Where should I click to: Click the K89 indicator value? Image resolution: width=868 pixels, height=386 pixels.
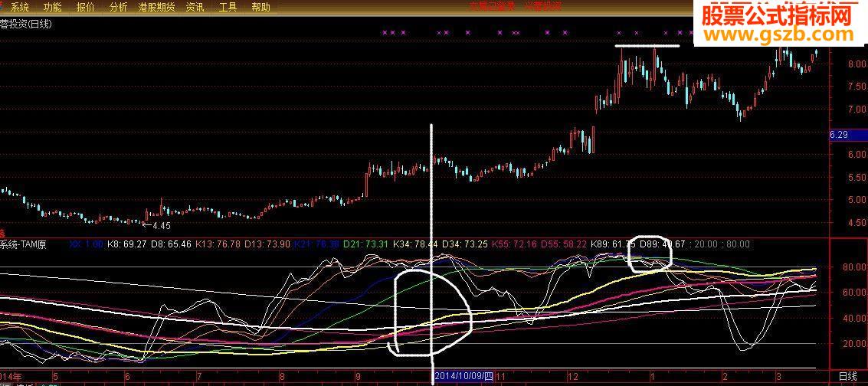[613, 244]
